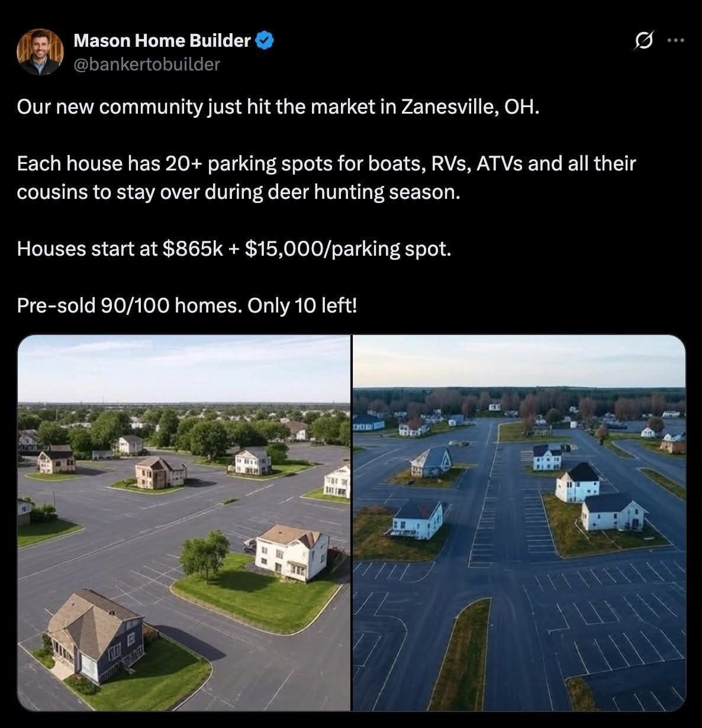
Task: Open the three-dot more options menu
Action: pos(675,41)
